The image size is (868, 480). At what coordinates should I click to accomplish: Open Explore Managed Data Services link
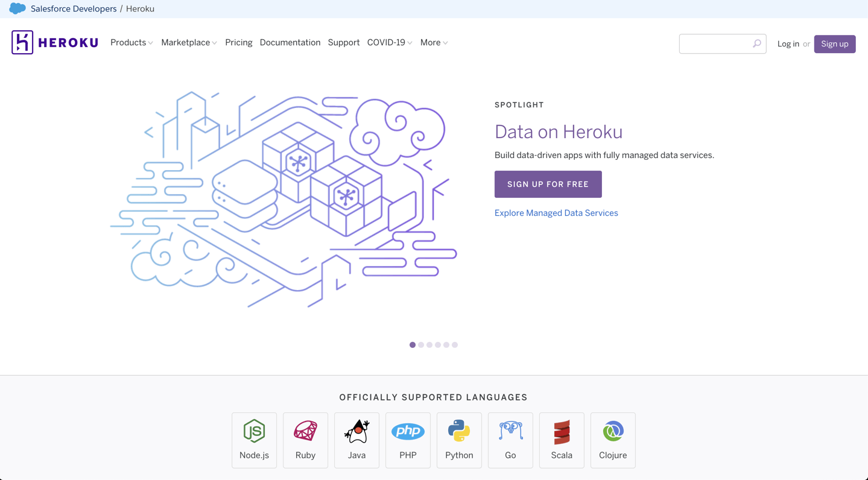(x=556, y=213)
